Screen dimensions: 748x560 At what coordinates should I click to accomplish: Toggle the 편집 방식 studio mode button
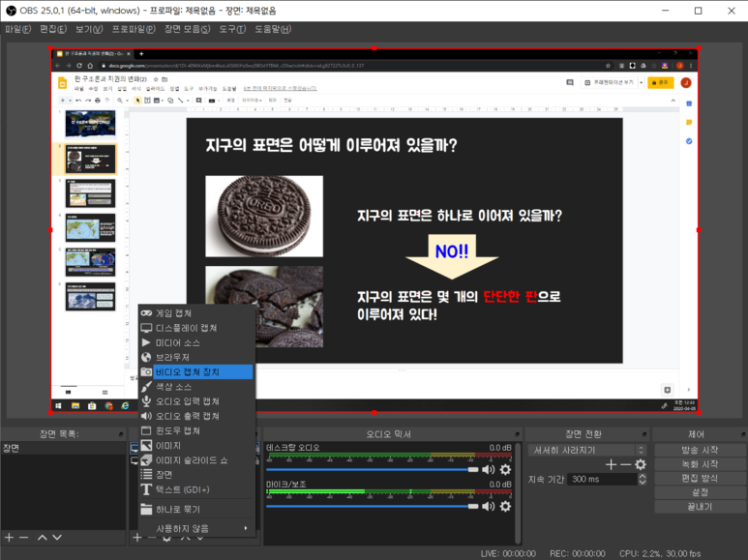pyautogui.click(x=700, y=478)
